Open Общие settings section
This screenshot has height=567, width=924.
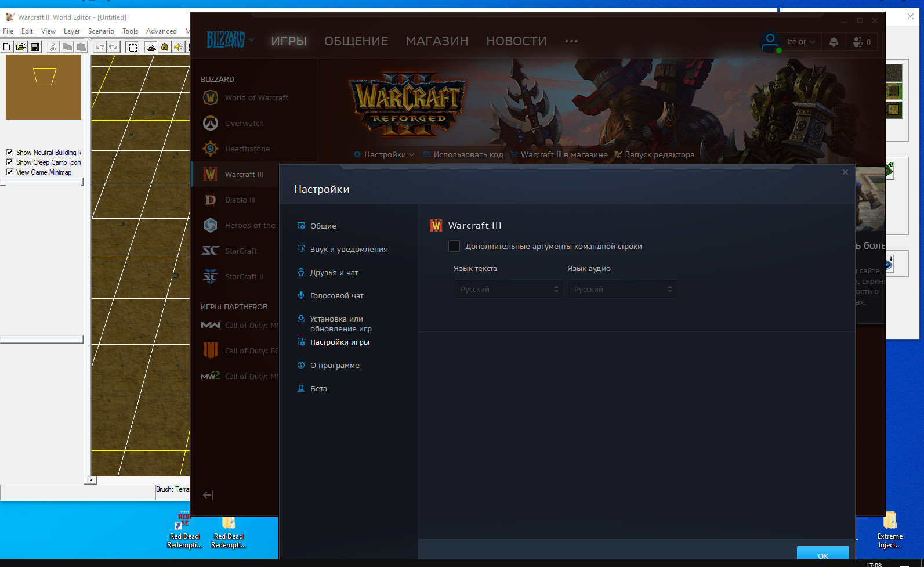[x=317, y=226]
